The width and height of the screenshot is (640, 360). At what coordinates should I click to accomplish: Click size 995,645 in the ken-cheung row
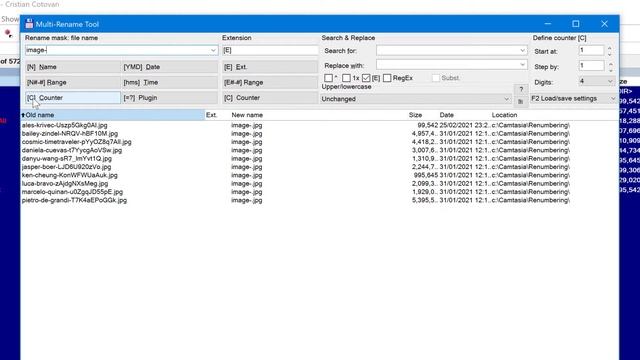point(426,175)
